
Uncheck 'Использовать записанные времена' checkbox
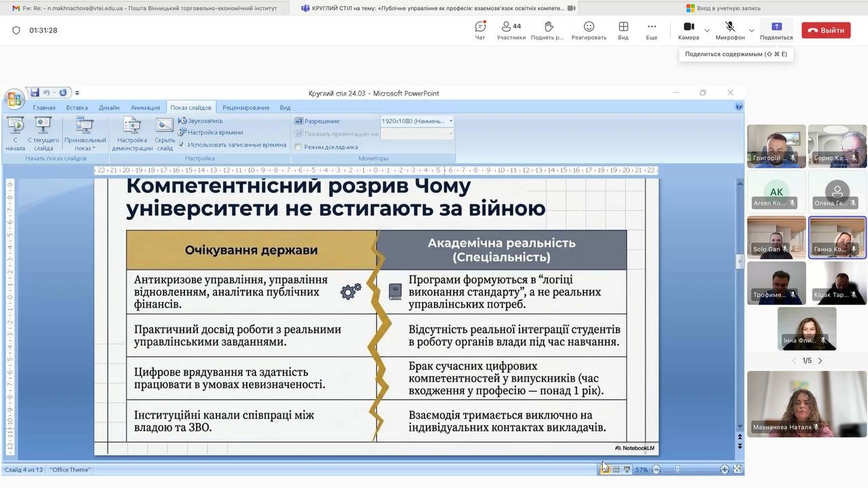tap(181, 145)
